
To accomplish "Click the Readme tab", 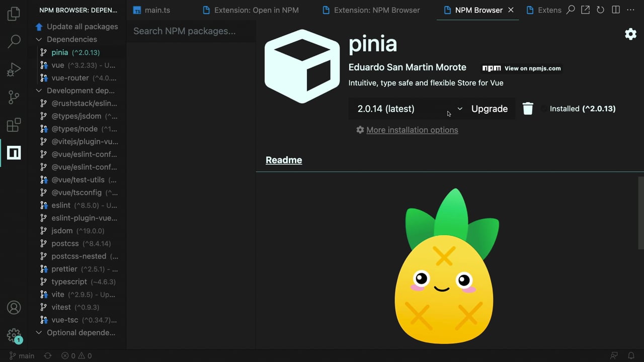I will [x=284, y=160].
